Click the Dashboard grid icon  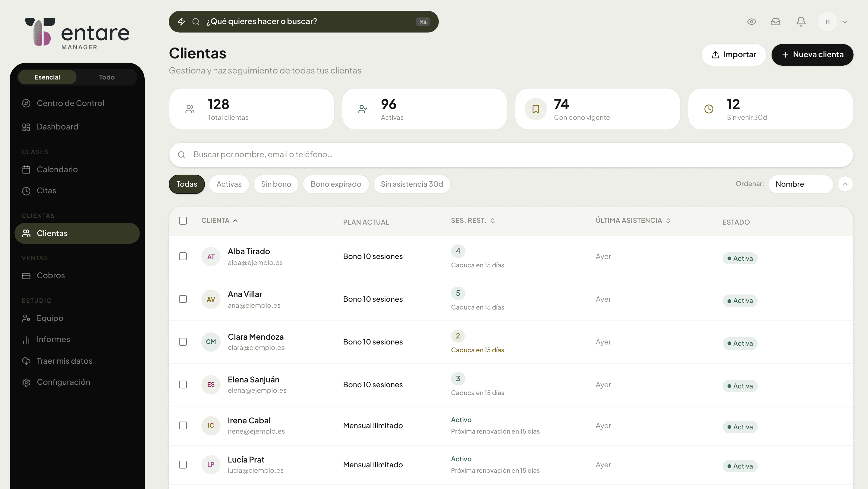(26, 127)
